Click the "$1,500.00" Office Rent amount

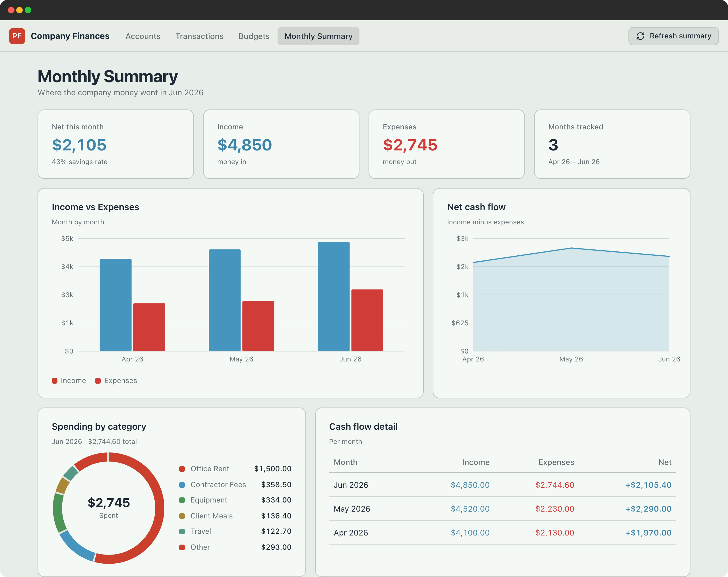click(x=273, y=469)
